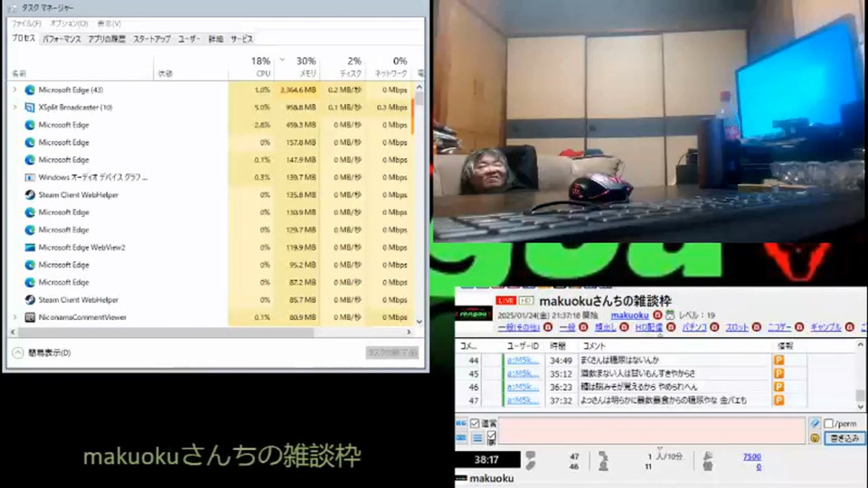This screenshot has height=488, width=868.
Task: Click the Task Manager title bar icon
Action: point(13,8)
